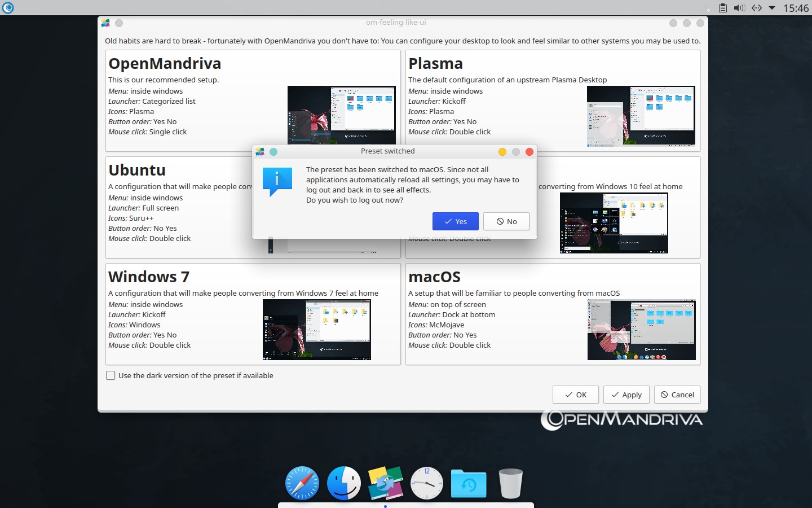Open OpenMandriva preset preview thumbnail
Screen dimensions: 812x508
342,116
